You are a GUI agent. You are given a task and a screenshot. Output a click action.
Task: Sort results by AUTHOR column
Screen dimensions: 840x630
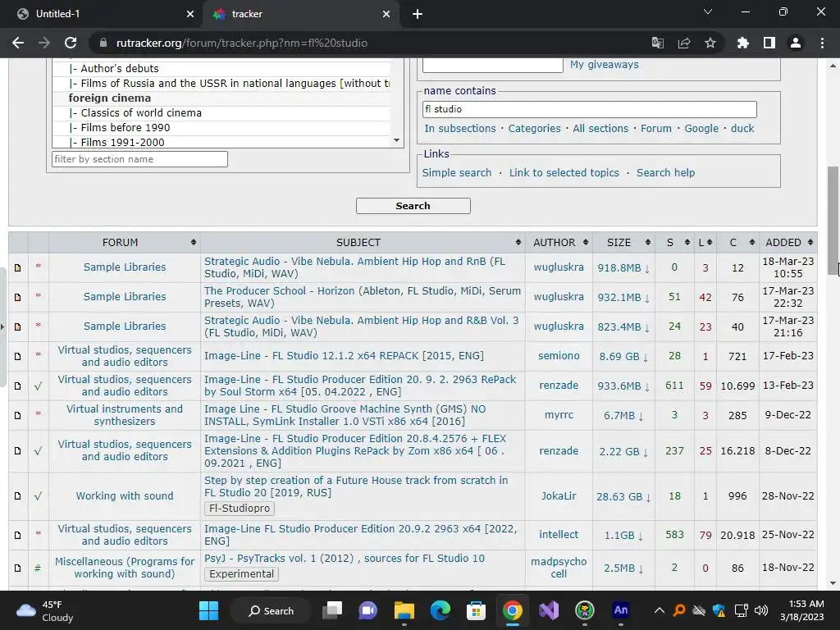[559, 243]
